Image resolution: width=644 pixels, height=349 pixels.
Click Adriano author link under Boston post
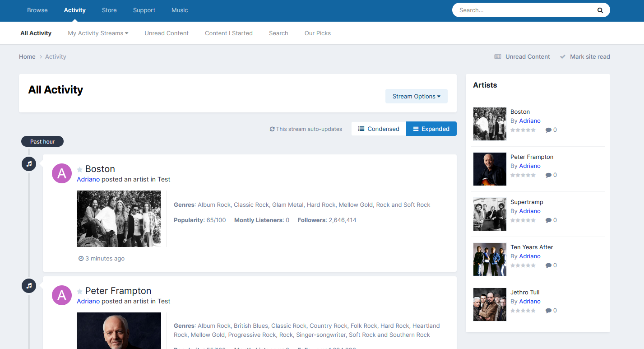pyautogui.click(x=88, y=179)
